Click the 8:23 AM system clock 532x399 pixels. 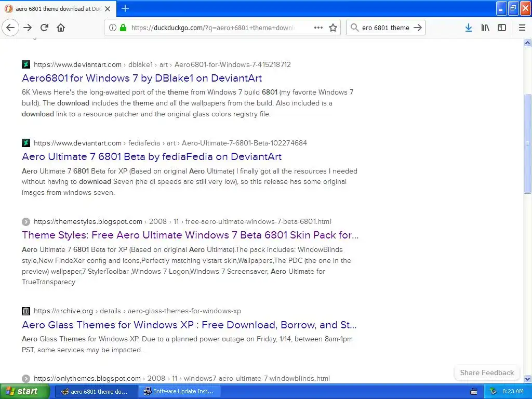513,392
